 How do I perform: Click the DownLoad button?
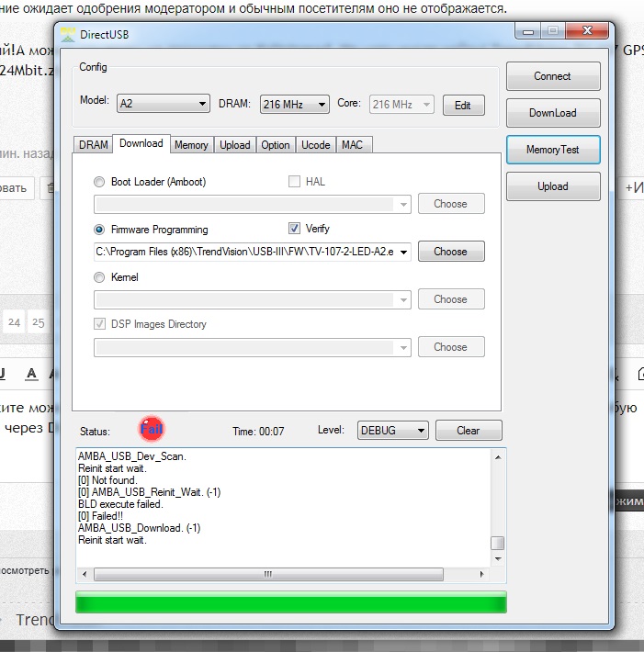[x=552, y=113]
